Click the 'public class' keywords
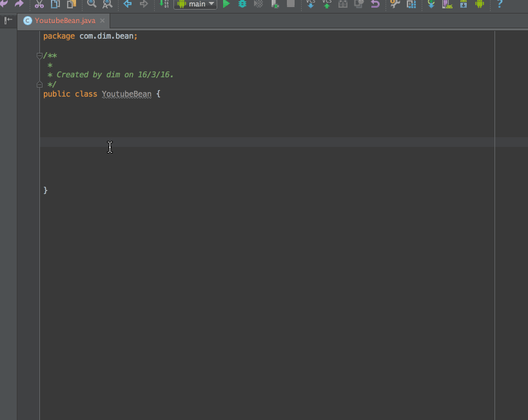This screenshot has height=420, width=528. tap(70, 94)
